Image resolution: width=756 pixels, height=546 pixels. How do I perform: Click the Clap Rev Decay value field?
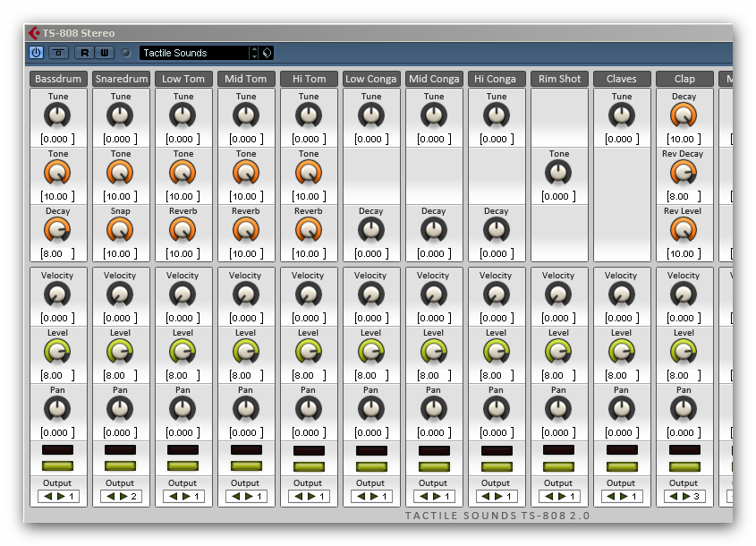click(684, 196)
